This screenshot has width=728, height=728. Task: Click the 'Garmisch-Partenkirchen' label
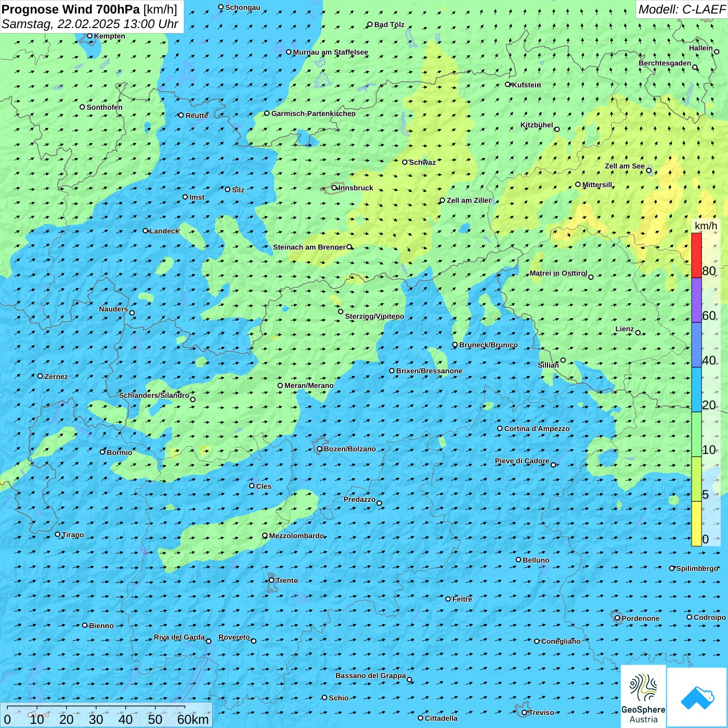[314, 113]
